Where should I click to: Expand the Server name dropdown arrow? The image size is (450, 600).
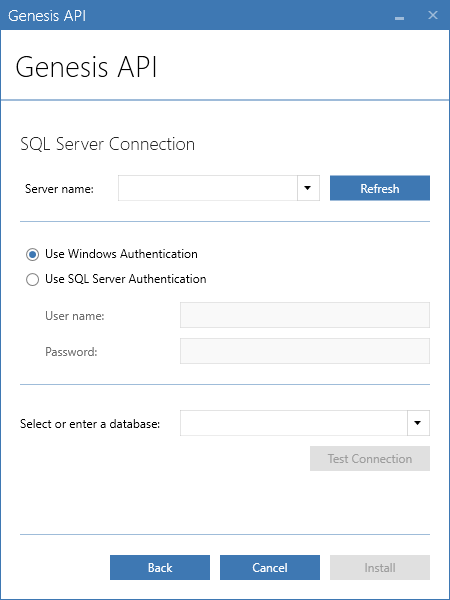tap(308, 188)
